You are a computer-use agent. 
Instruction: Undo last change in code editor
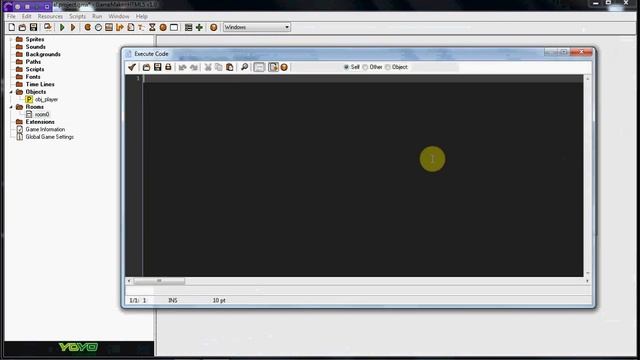[182, 67]
